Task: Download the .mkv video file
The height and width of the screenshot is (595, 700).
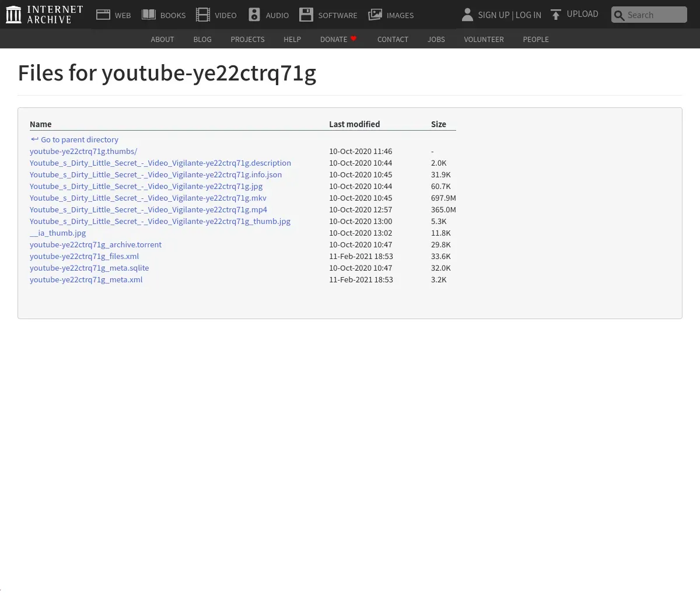Action: [148, 198]
